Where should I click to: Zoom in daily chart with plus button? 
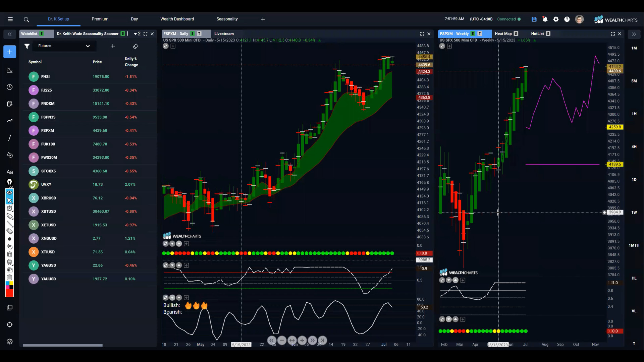click(x=302, y=341)
